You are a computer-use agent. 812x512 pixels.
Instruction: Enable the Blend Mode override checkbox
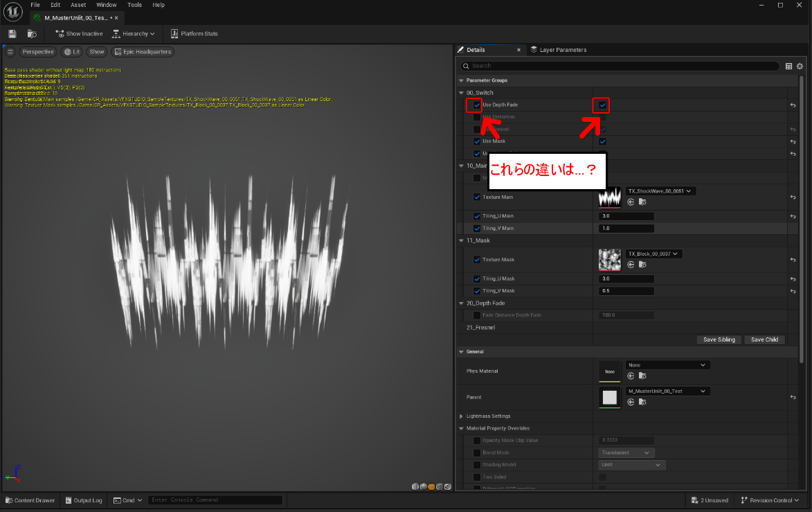pos(476,452)
